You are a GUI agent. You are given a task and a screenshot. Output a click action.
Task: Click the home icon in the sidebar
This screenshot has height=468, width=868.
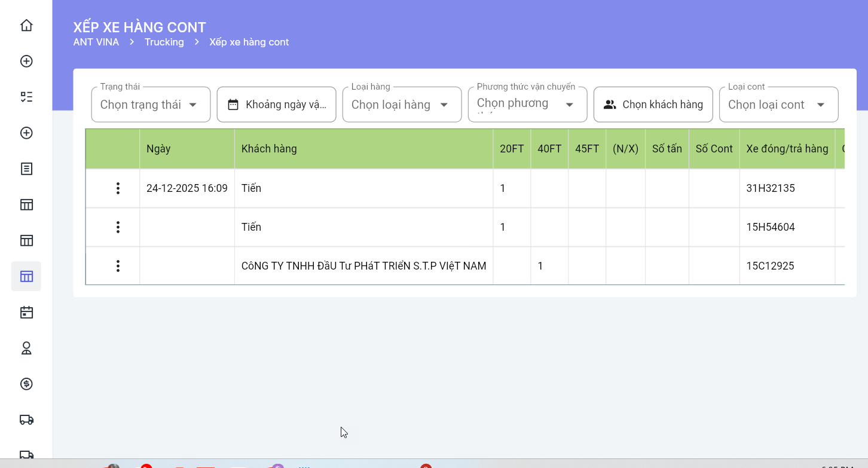coord(26,25)
